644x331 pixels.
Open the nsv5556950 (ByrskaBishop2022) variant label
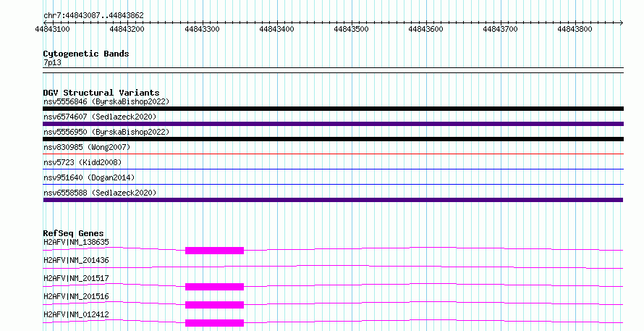106,132
